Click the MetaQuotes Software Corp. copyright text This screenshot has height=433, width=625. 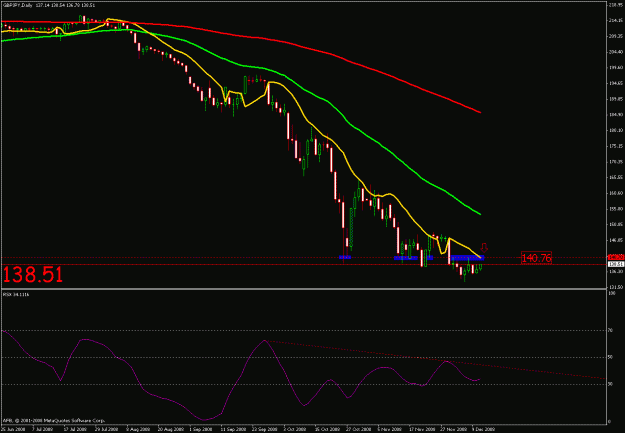(x=54, y=421)
